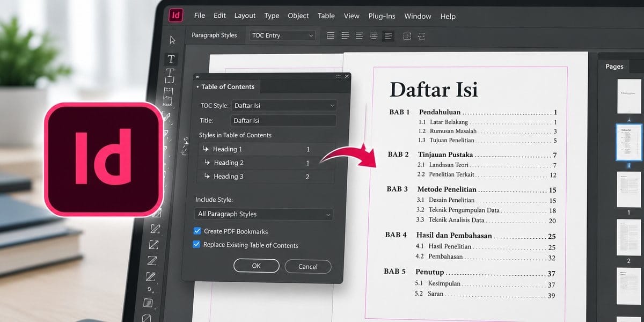
Task: Click the 4.1 Hasil Penelitian entry
Action: click(x=486, y=247)
